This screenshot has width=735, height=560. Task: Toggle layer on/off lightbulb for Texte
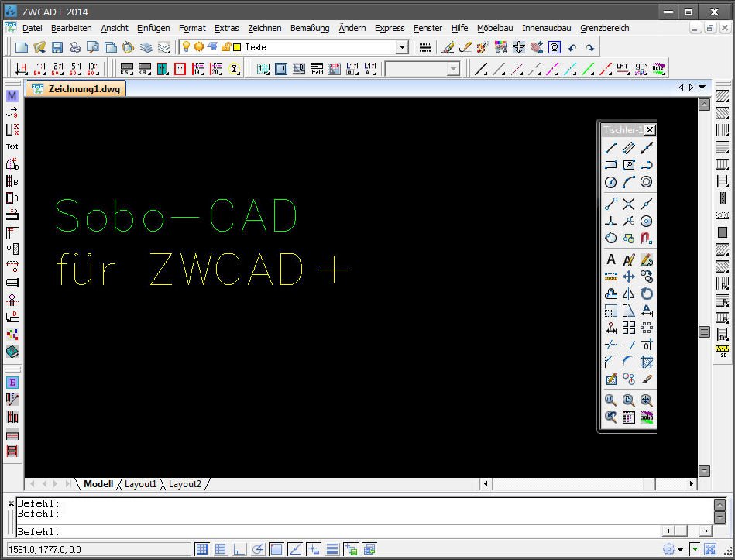pyautogui.click(x=186, y=47)
